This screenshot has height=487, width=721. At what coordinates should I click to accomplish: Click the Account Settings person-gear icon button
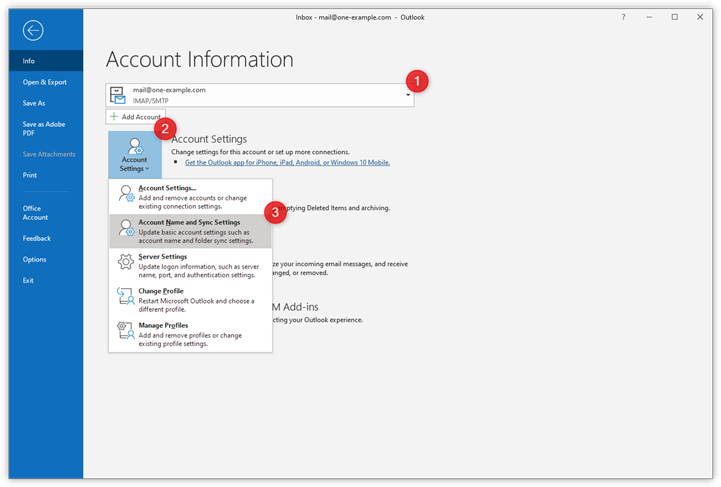pyautogui.click(x=135, y=155)
